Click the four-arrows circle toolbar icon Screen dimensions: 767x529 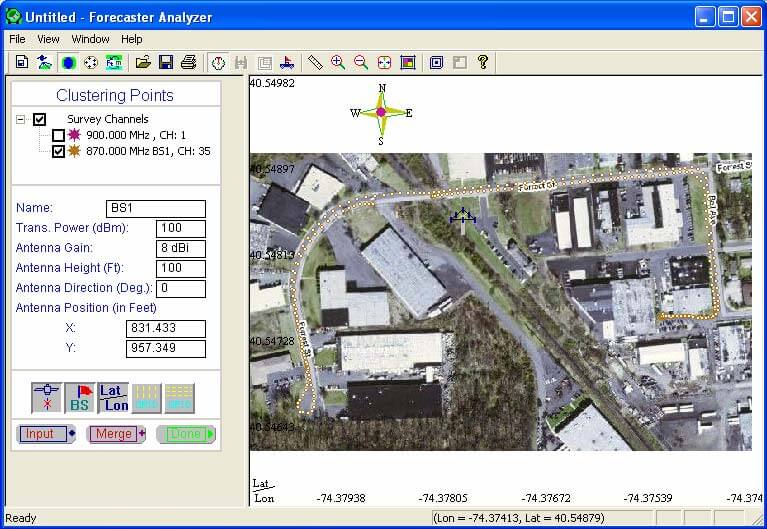coord(91,62)
